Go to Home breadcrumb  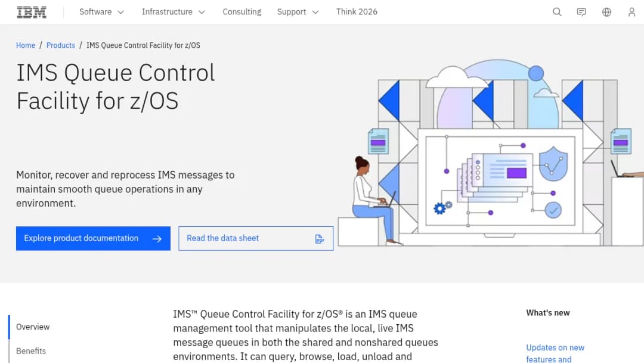coord(26,45)
